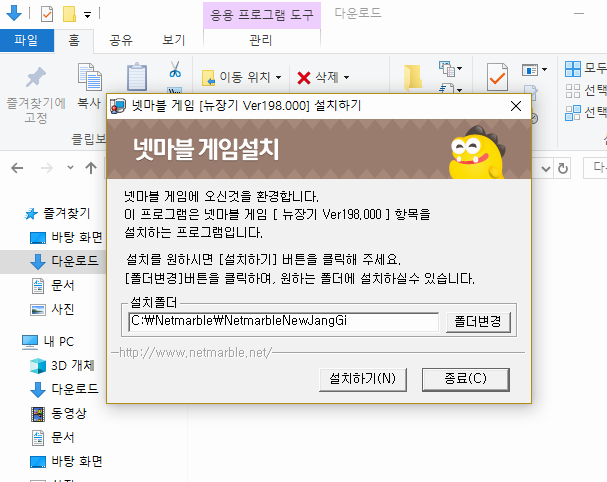Open the ribbon's open-with dropdown
This screenshot has width=607, height=482.
coord(535,70)
